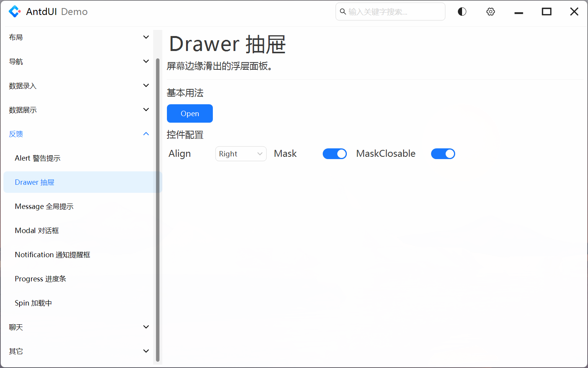Click the Open button to show drawer
The image size is (588, 368).
tap(189, 113)
